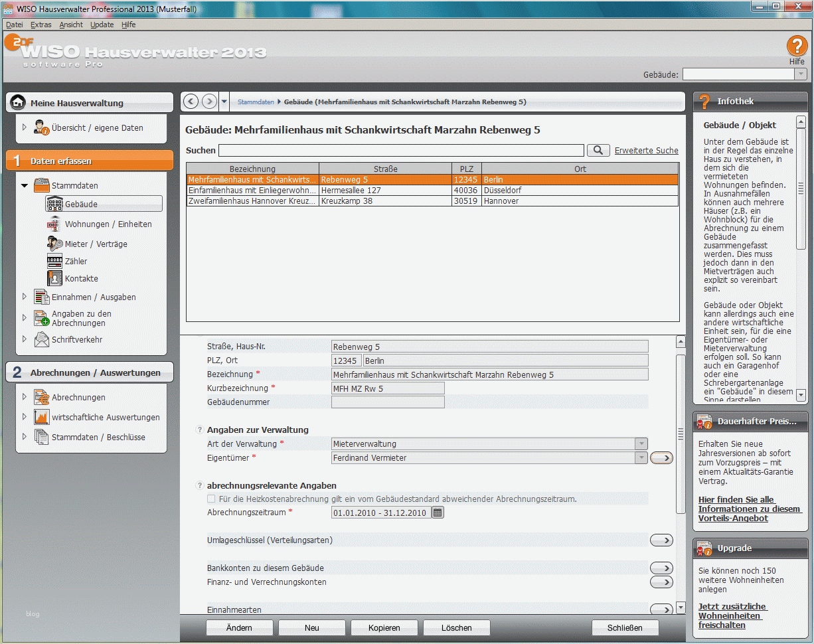
Task: Select the Gebäude building icon
Action: 55,204
